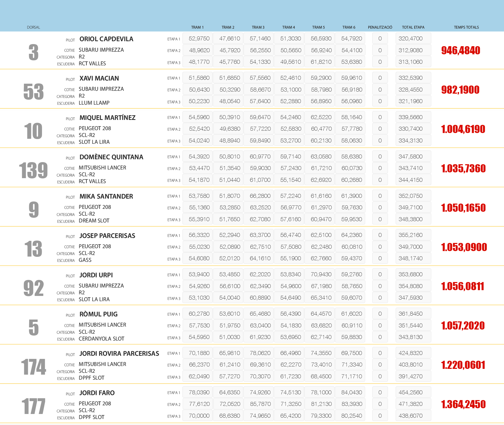Viewport: 504px width, 425px height.
Task: Click pilot name XAVI MACIAN
Action: (99, 78)
